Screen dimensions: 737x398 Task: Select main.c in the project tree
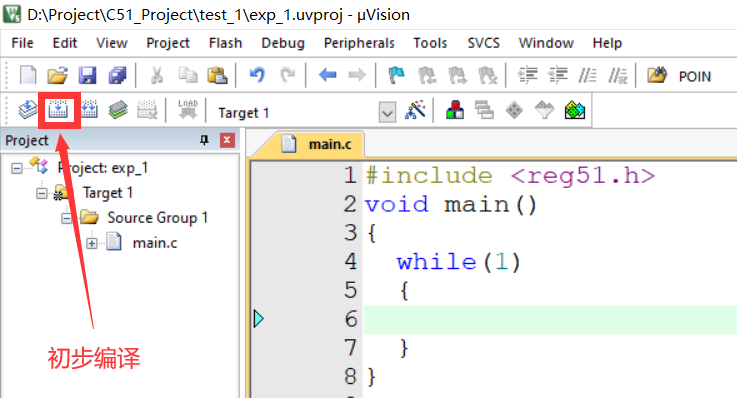click(155, 243)
